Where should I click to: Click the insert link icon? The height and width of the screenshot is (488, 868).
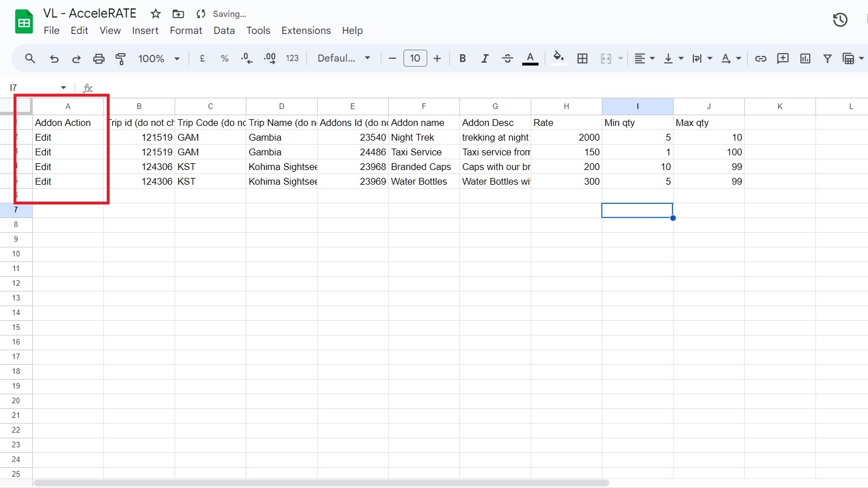click(761, 58)
